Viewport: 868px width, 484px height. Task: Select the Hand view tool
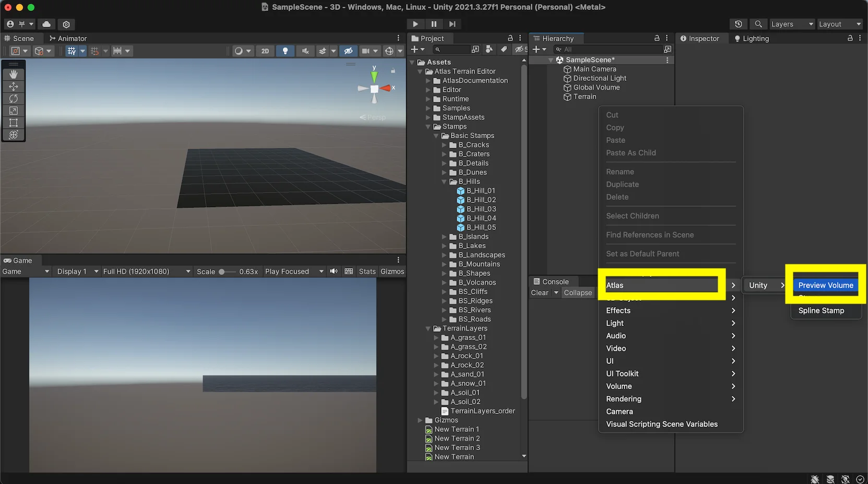14,75
